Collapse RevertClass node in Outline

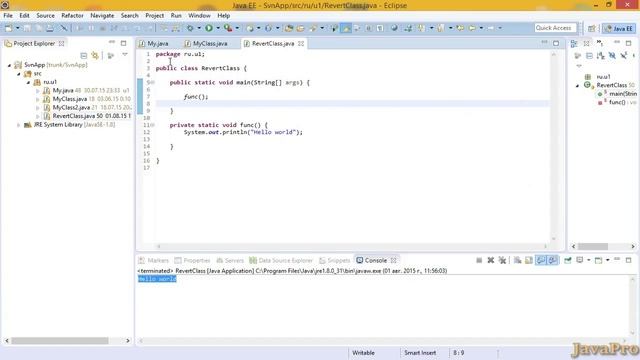tap(578, 86)
